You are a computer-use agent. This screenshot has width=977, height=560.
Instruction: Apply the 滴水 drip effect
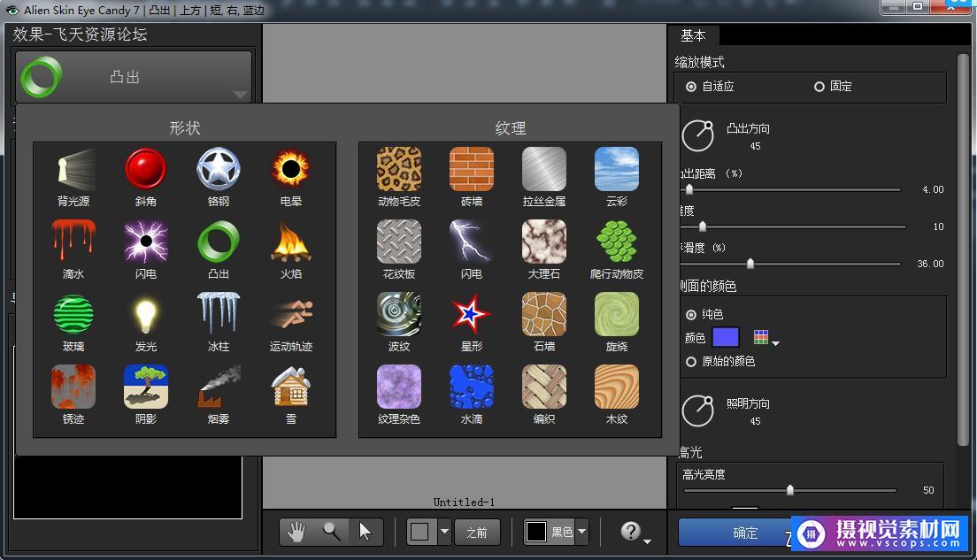click(x=73, y=249)
